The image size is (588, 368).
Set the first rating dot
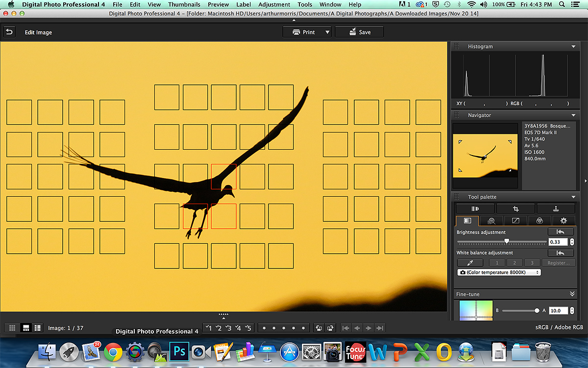point(265,328)
